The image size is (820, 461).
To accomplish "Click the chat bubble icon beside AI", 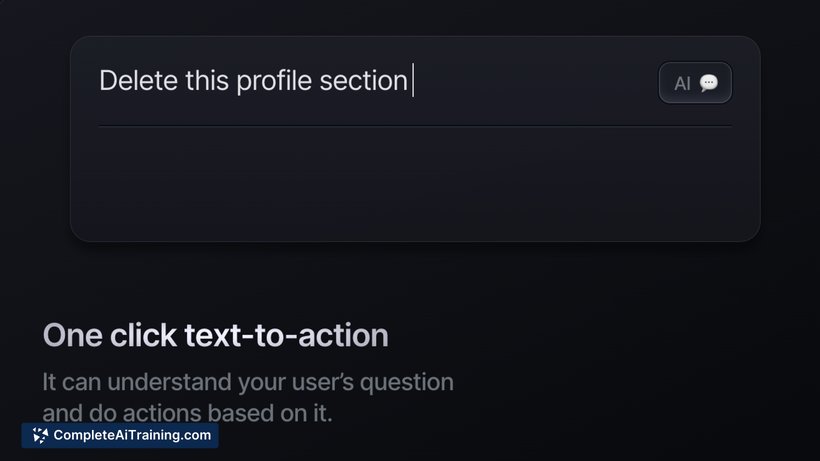I will [x=709, y=83].
